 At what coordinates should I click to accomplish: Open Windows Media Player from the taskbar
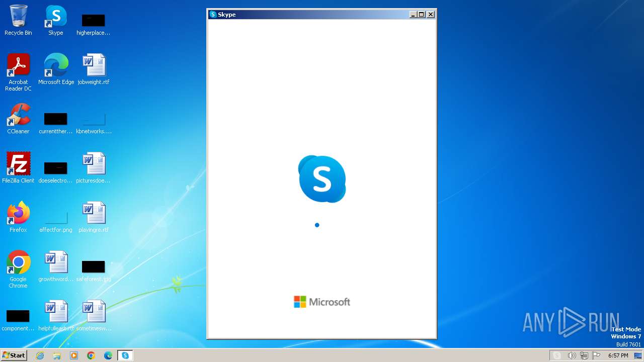(74, 355)
